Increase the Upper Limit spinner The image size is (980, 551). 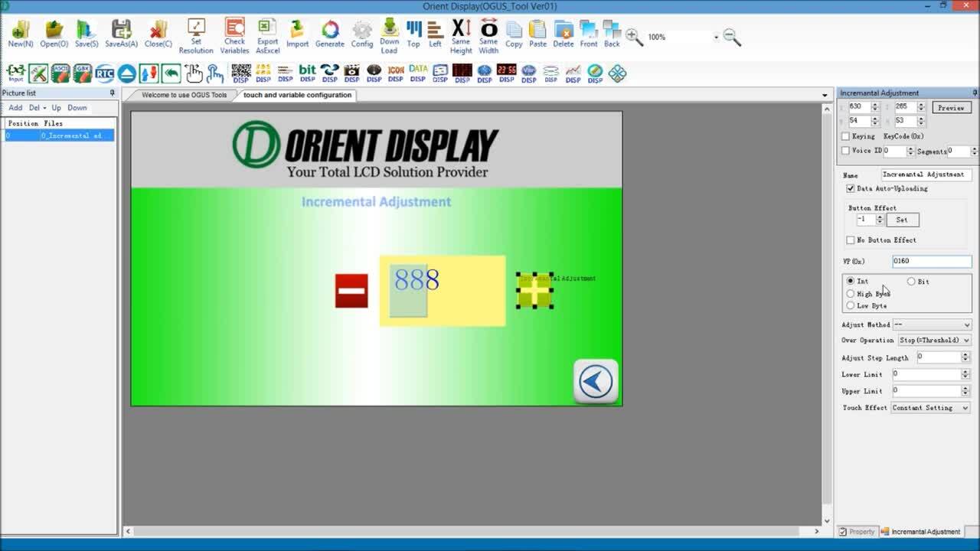[965, 388]
